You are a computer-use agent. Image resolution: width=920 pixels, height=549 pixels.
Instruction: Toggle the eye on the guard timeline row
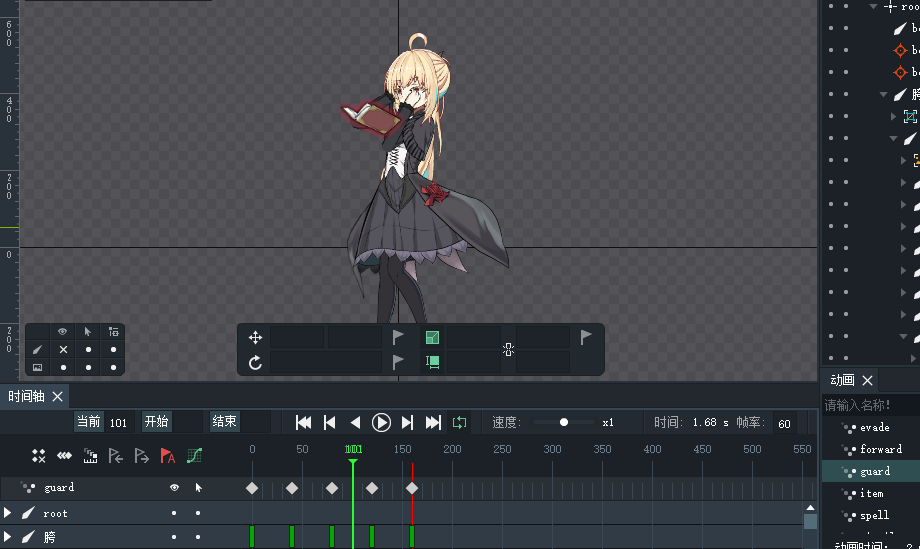(x=174, y=487)
